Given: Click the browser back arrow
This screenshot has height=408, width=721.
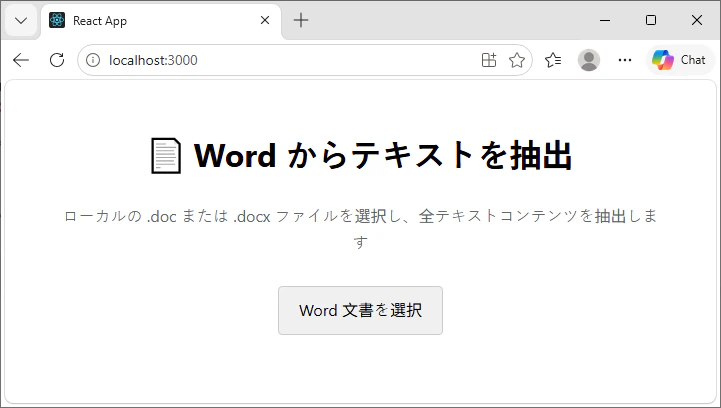Looking at the screenshot, I should coord(21,60).
